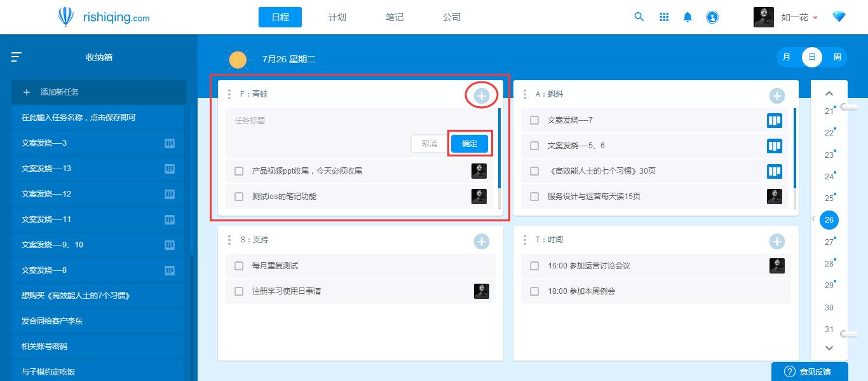This screenshot has width=868, height=381.
Task: Open the apps grid icon
Action: point(664,17)
